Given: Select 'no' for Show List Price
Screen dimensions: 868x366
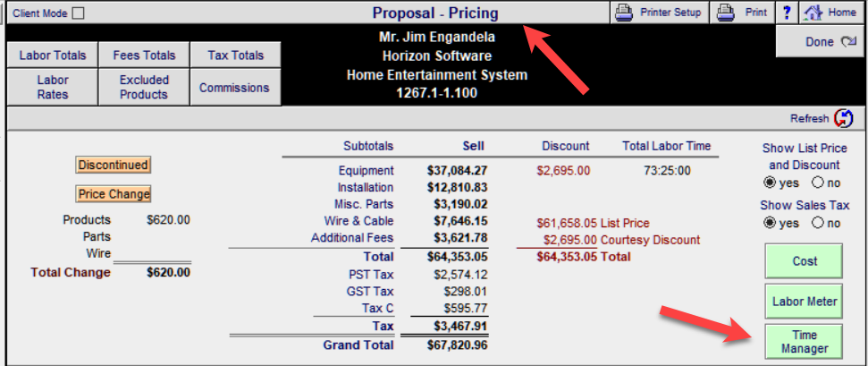Looking at the screenshot, I should 817,183.
